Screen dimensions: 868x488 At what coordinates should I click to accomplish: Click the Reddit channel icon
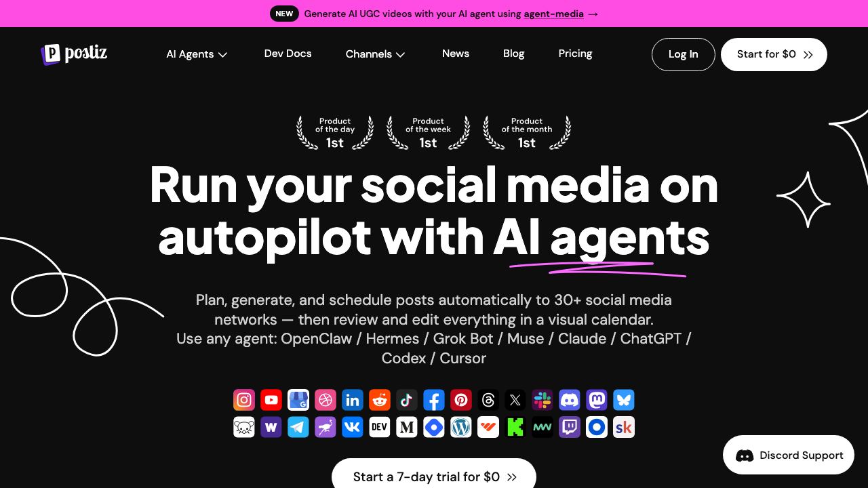coord(380,400)
